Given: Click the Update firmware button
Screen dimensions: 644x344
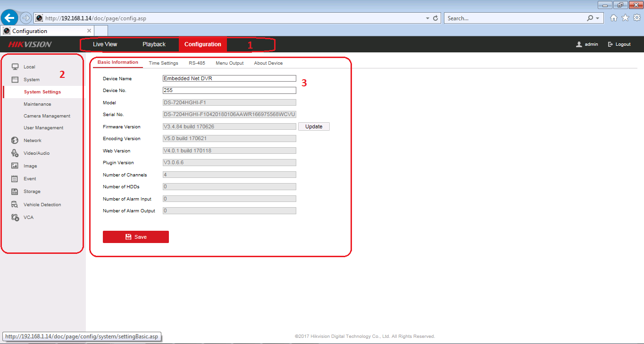Looking at the screenshot, I should pos(314,126).
